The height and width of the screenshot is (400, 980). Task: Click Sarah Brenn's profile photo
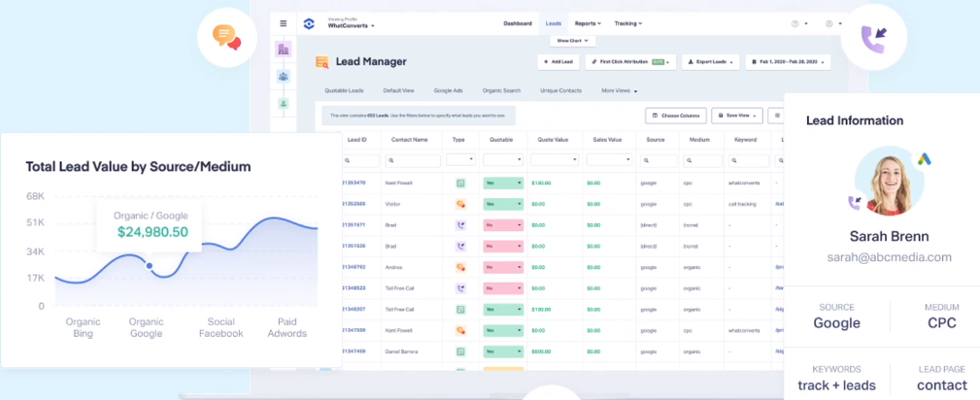click(890, 182)
